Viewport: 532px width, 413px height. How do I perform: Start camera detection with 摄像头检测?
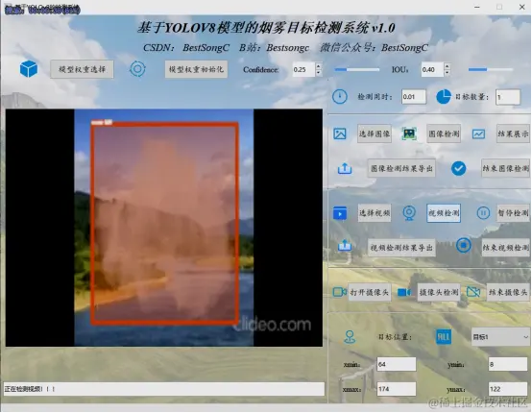coord(439,292)
